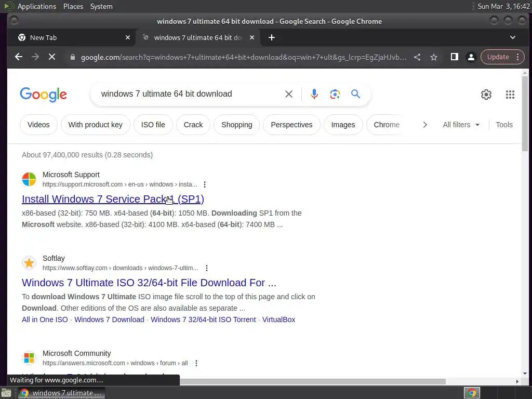Bookmark this page with the star
Viewport: 532px width, 399px height.
434,57
